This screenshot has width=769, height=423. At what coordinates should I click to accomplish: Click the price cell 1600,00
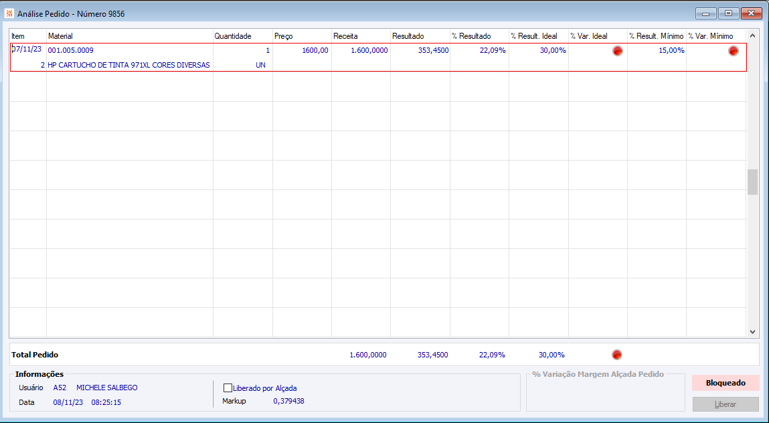click(315, 50)
